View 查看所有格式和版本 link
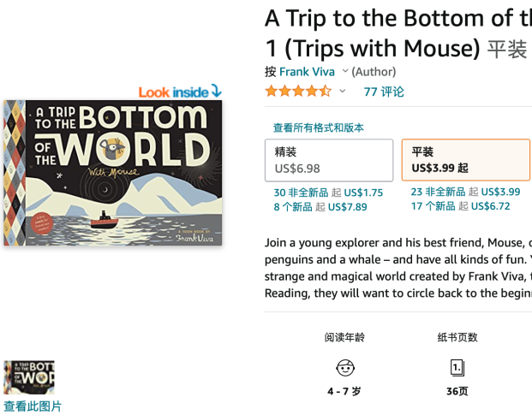This screenshot has width=532, height=415. [x=319, y=127]
